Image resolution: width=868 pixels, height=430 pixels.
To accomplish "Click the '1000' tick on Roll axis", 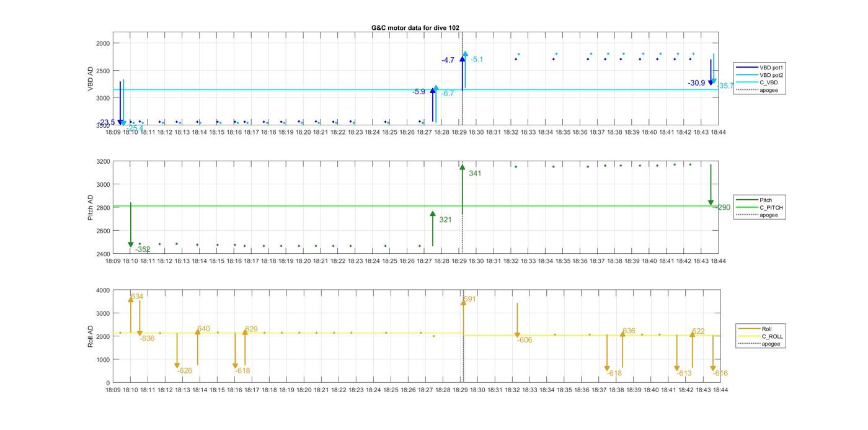I will [x=103, y=360].
